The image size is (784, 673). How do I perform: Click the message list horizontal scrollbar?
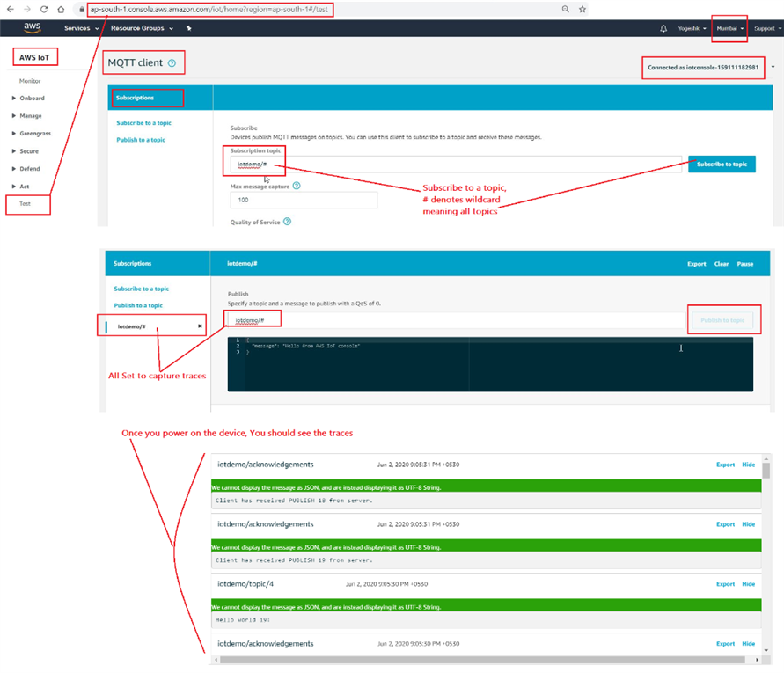tap(482, 660)
